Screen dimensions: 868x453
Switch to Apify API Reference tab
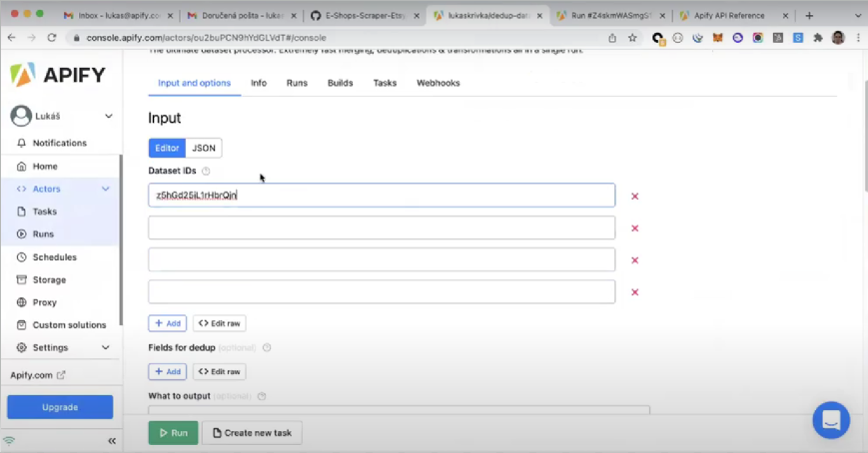pyautogui.click(x=734, y=16)
